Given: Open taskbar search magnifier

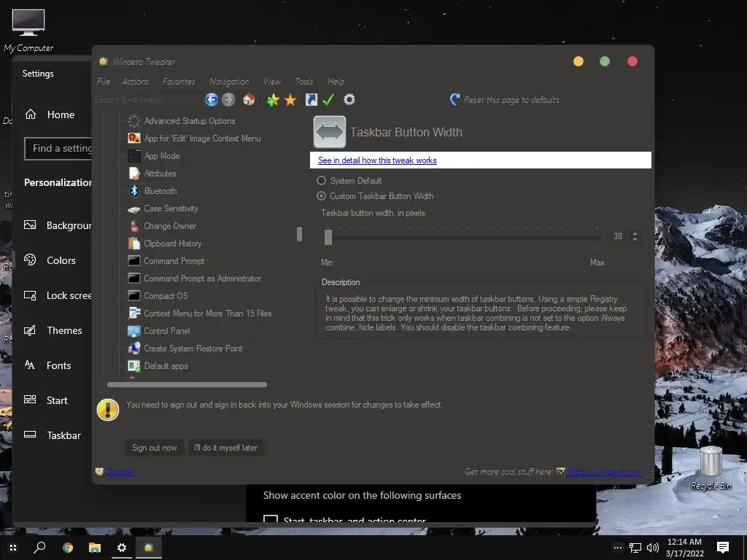Looking at the screenshot, I should (39, 548).
